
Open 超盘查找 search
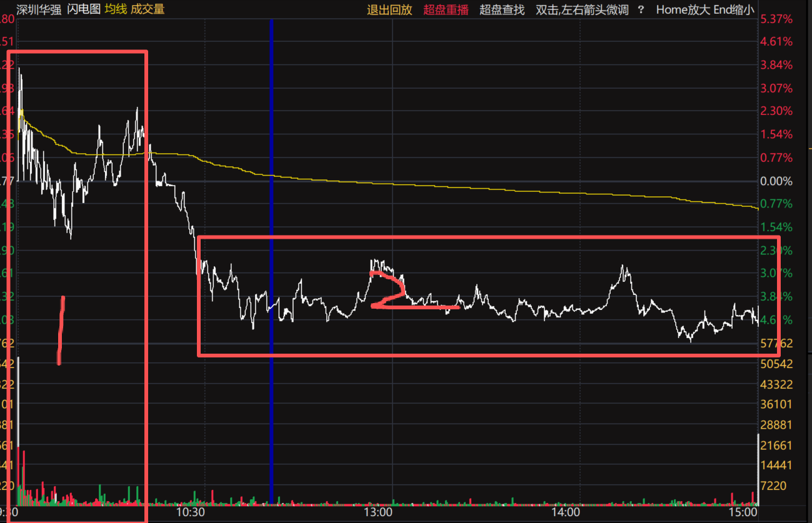[502, 9]
